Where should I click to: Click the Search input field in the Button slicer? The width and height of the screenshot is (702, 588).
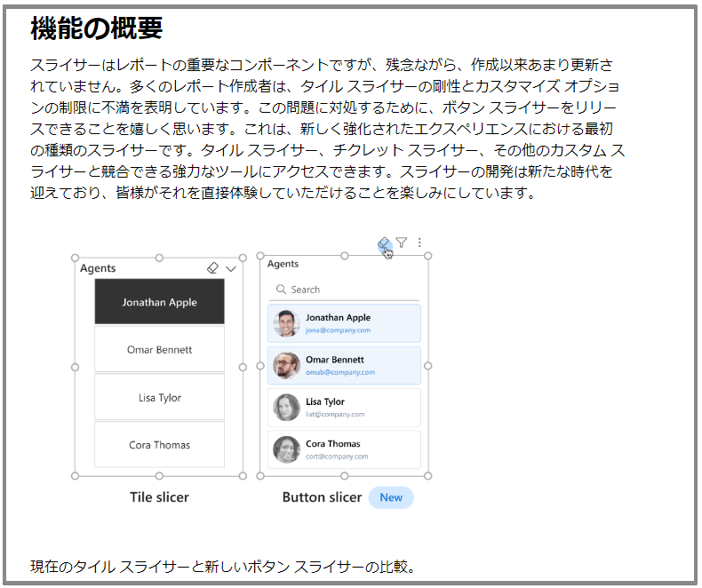coord(344,290)
